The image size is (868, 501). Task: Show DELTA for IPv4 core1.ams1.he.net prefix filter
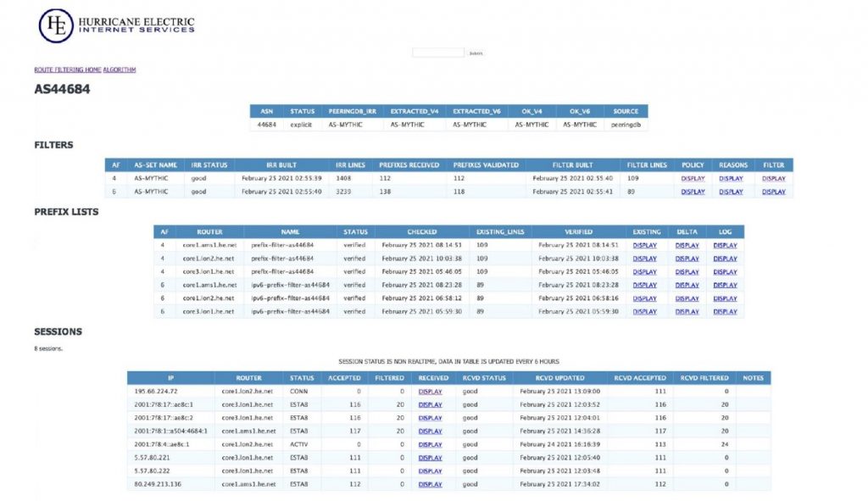(x=687, y=245)
